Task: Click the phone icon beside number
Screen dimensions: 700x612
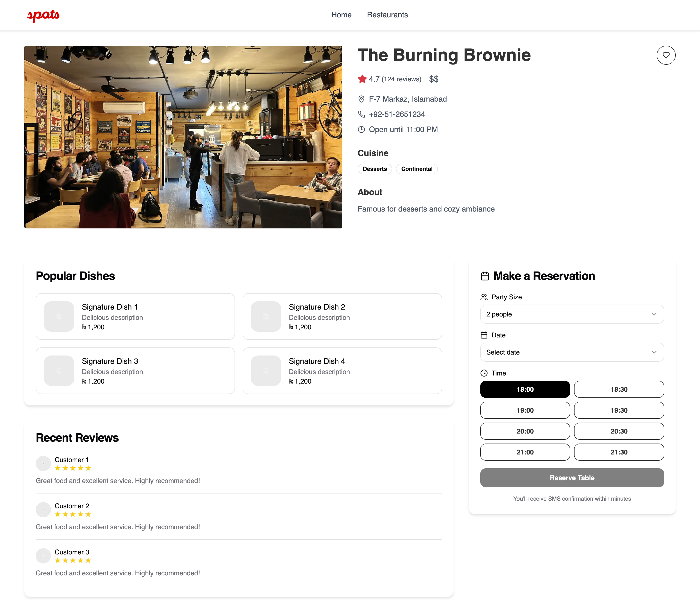Action: (x=361, y=114)
